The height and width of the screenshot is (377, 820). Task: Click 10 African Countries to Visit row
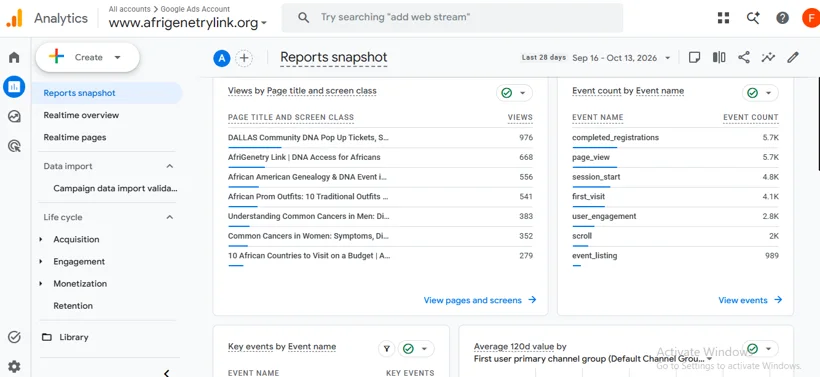380,256
